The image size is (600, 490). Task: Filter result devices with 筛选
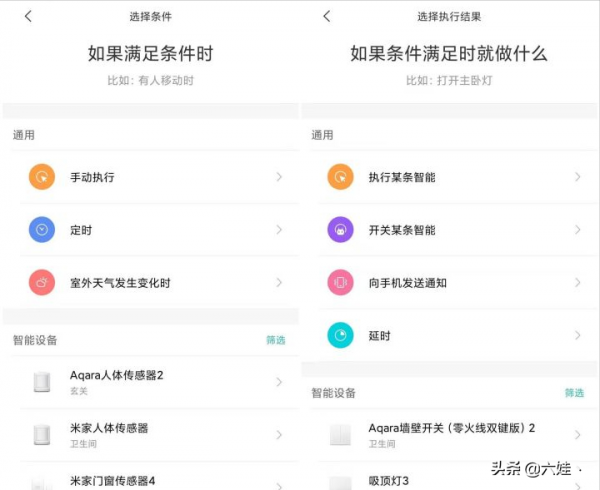(x=574, y=393)
